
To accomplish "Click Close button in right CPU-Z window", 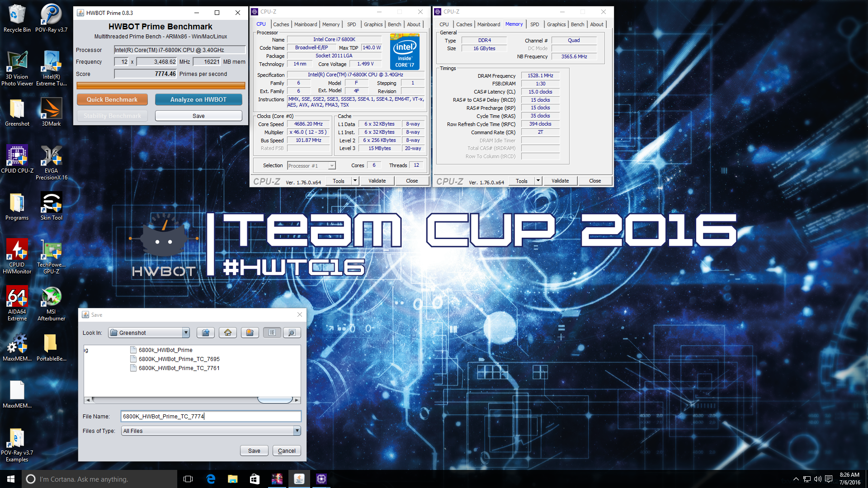I will coord(595,181).
